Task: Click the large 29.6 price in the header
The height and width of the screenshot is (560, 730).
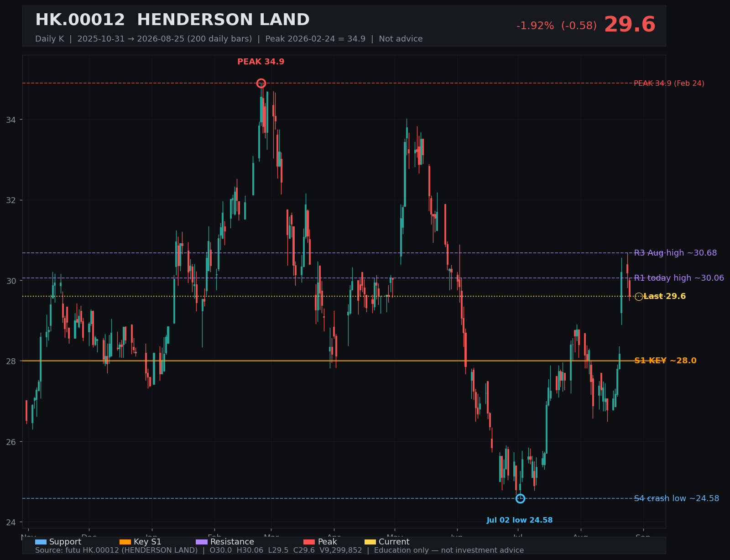Action: tap(630, 25)
